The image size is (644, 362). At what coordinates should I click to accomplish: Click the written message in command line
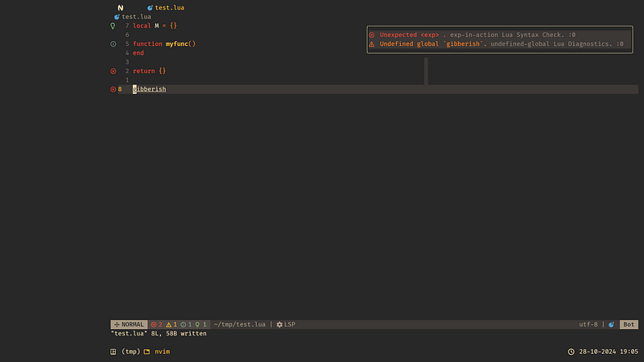pos(159,333)
